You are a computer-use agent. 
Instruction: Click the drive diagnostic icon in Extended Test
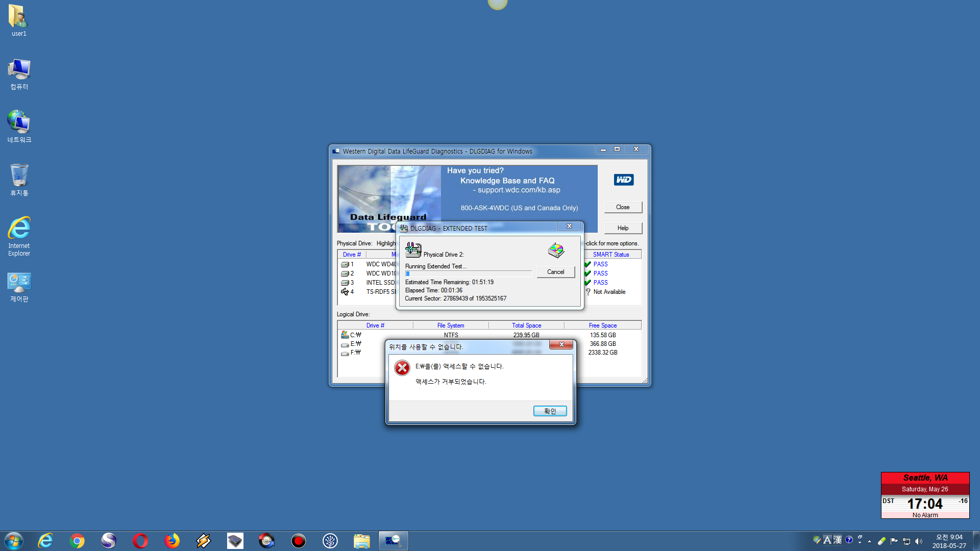[x=413, y=250]
